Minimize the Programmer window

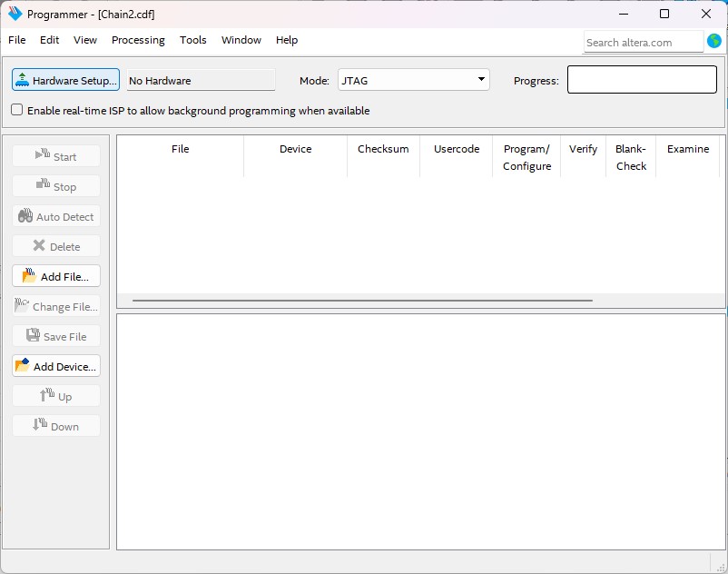click(624, 14)
